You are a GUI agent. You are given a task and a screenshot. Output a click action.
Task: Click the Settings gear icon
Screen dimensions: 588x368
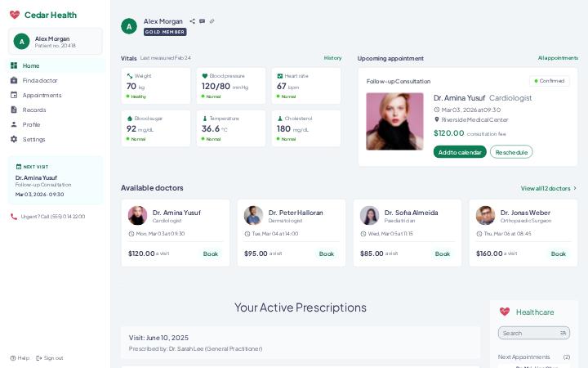(x=14, y=139)
